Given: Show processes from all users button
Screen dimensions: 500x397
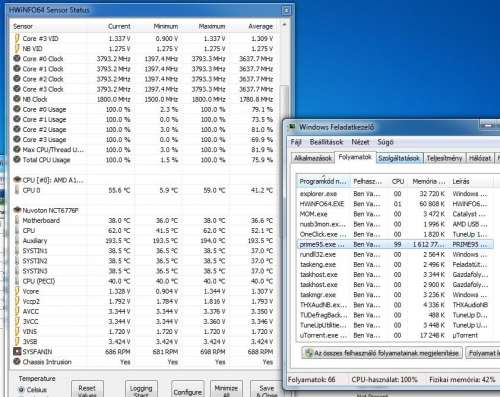Looking at the screenshot, I should pyautogui.click(x=382, y=353).
